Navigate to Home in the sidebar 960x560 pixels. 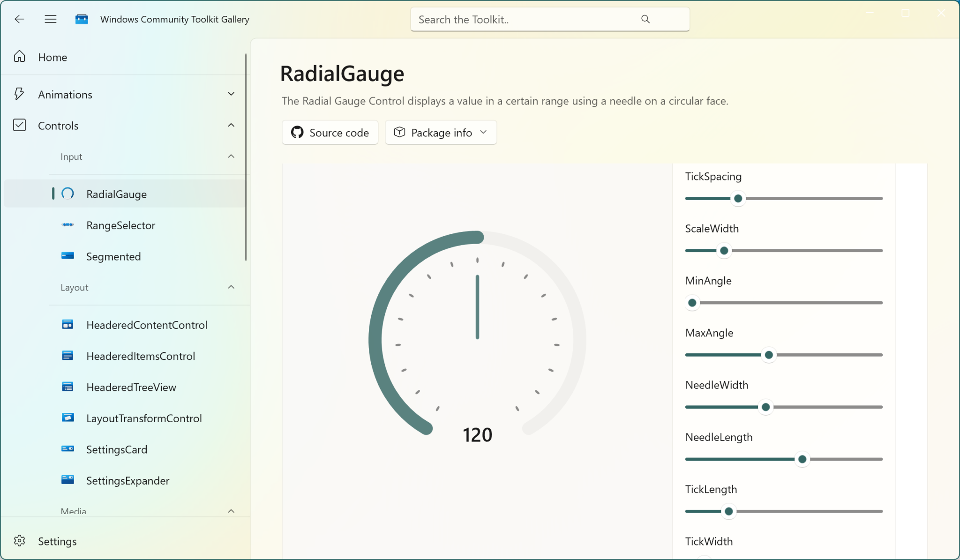pyautogui.click(x=52, y=57)
